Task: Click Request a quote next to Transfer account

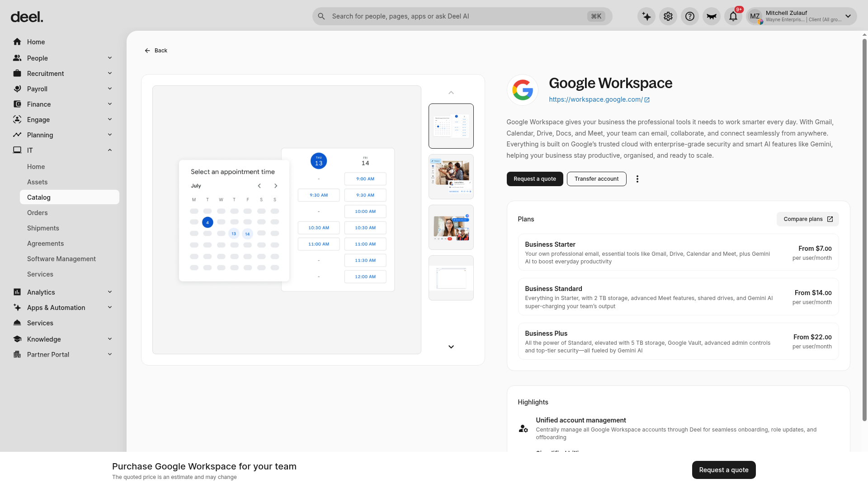Action: coord(535,179)
